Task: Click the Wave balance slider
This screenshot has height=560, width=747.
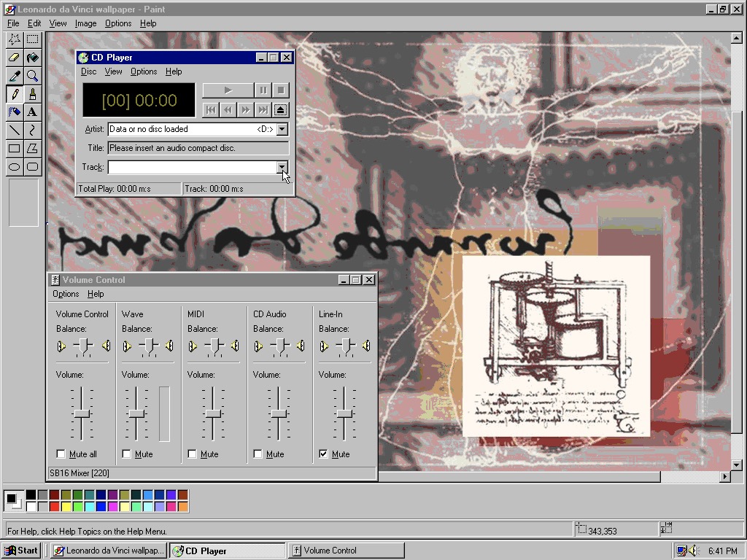Action: [149, 346]
